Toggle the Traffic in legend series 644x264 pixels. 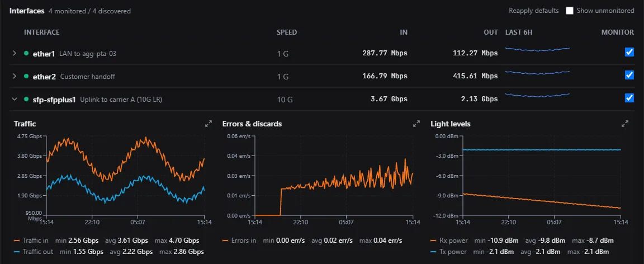click(x=31, y=241)
